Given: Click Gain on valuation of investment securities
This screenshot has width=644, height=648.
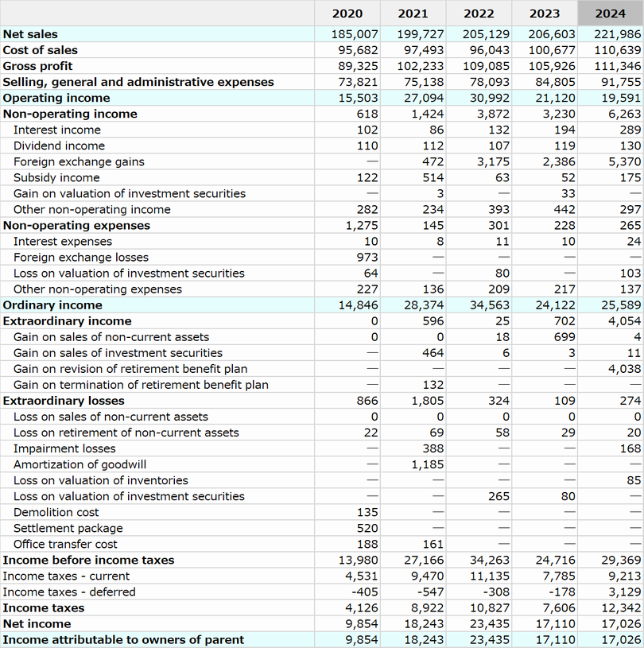Looking at the screenshot, I should click(130, 194).
